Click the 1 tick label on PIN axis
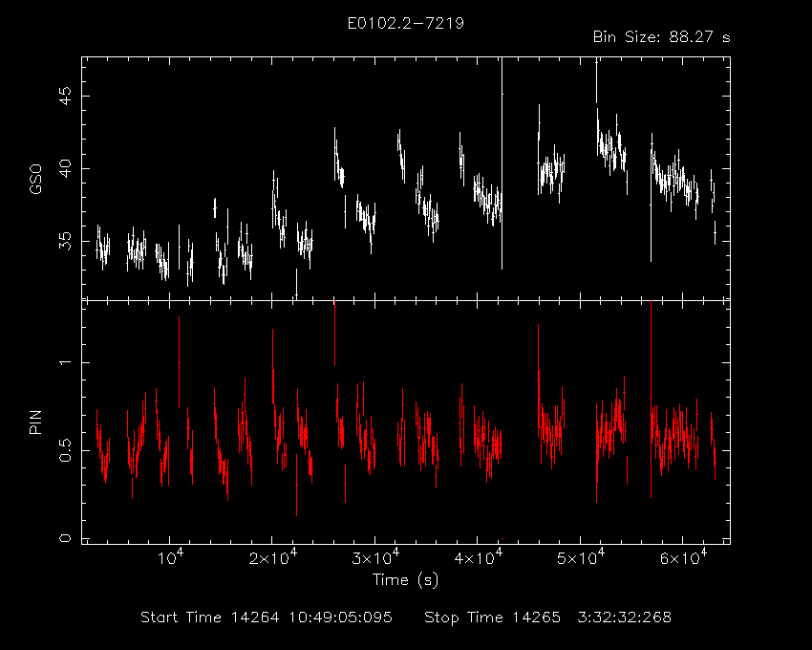 point(66,362)
